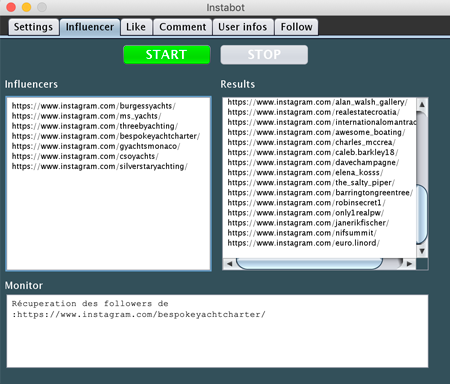Select the Influencer tab
This screenshot has width=450, height=384.
[90, 27]
